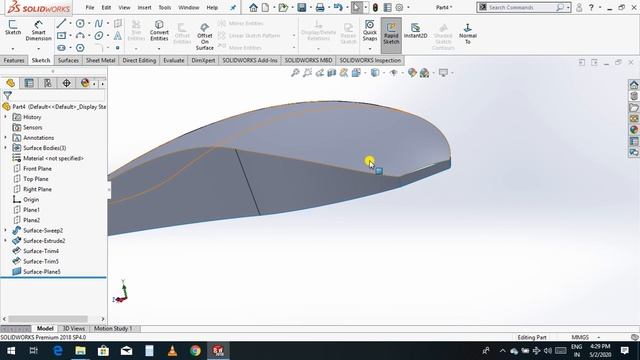
Task: Click Zoom to Fit in view toolbar
Action: [x=295, y=73]
